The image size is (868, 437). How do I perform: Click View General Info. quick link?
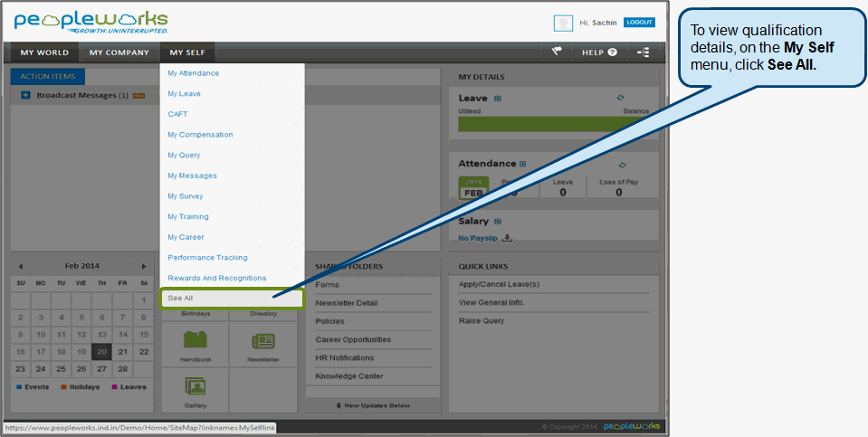pos(491,302)
